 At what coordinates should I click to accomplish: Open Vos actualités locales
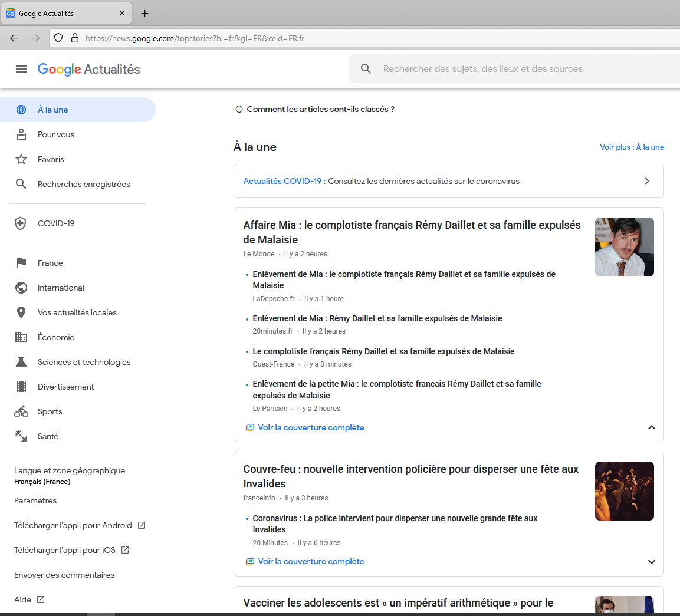(x=78, y=312)
